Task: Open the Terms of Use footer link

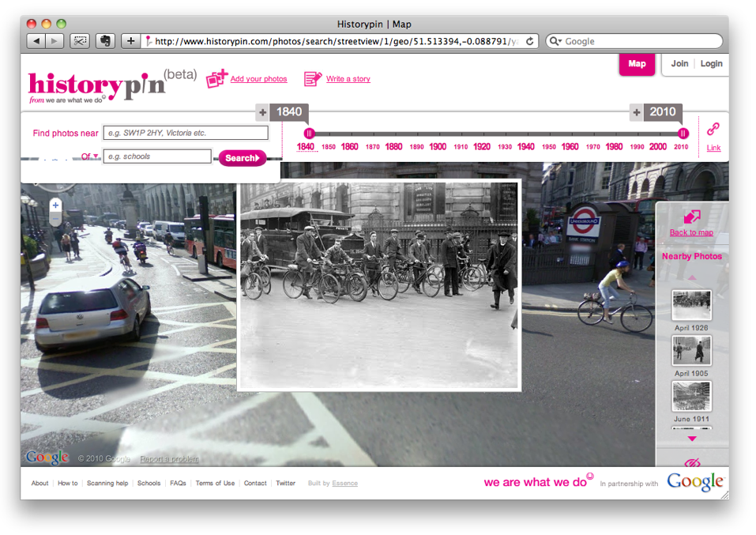Action: pyautogui.click(x=215, y=483)
